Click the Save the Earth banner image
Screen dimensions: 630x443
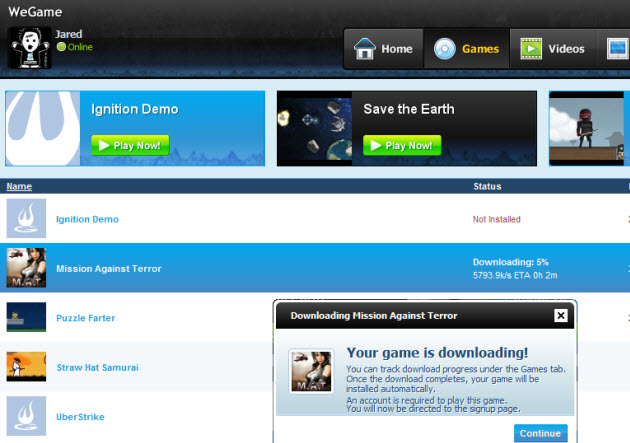pos(315,129)
